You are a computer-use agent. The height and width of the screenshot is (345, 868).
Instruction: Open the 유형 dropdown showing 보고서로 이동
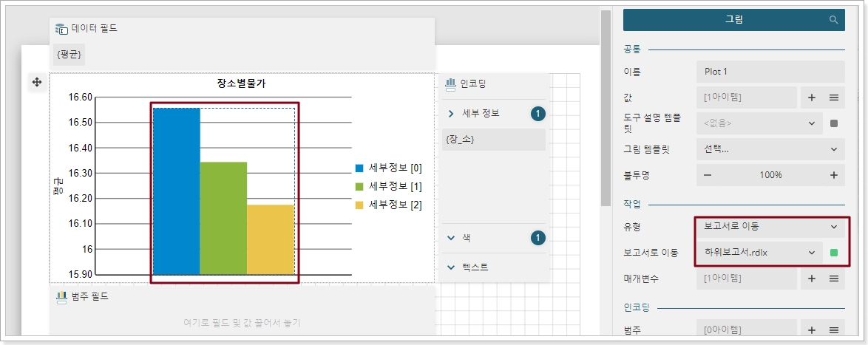tap(770, 227)
